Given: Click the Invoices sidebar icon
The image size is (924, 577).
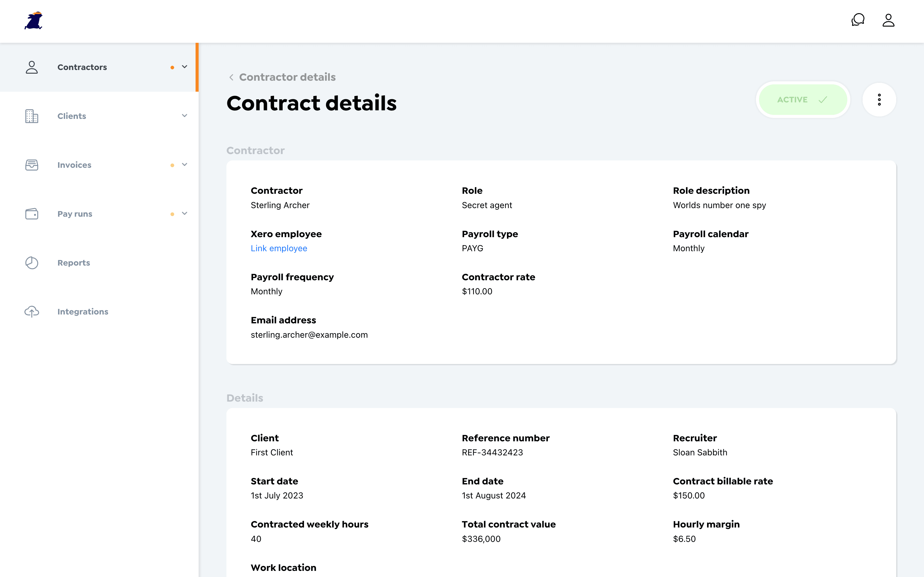Looking at the screenshot, I should 32,165.
